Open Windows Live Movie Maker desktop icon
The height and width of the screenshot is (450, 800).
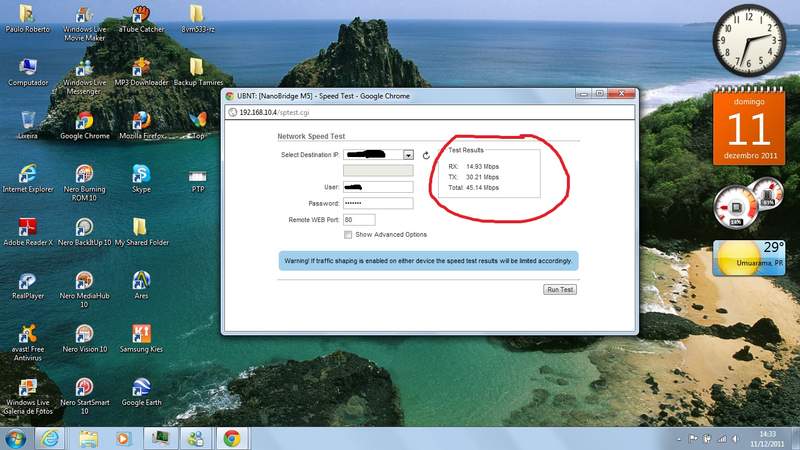click(x=84, y=23)
